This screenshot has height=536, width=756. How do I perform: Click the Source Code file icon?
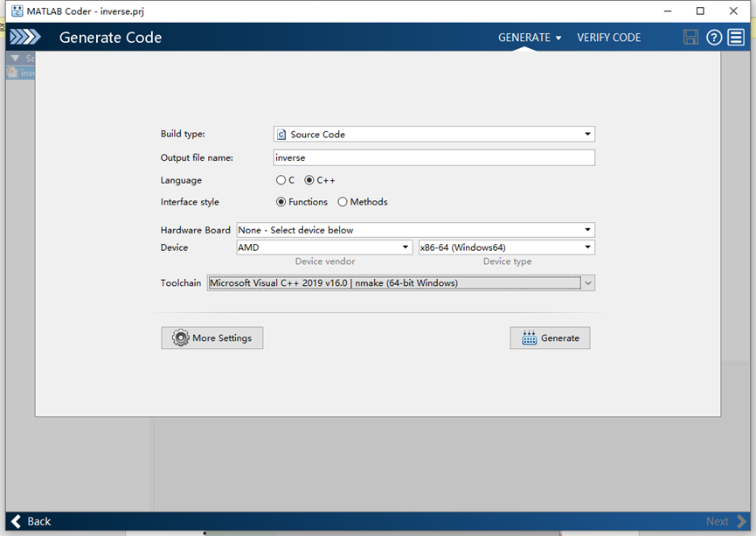[x=281, y=135]
